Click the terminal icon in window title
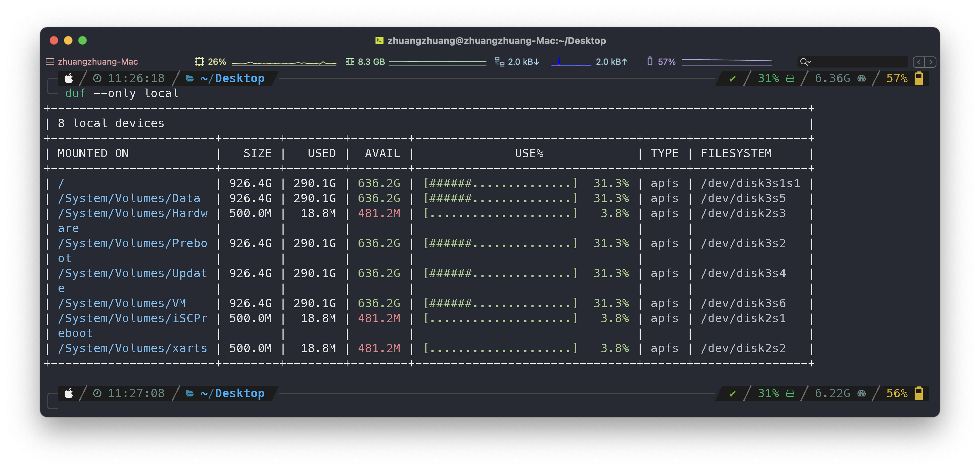Image resolution: width=980 pixels, height=470 pixels. pyautogui.click(x=379, y=41)
